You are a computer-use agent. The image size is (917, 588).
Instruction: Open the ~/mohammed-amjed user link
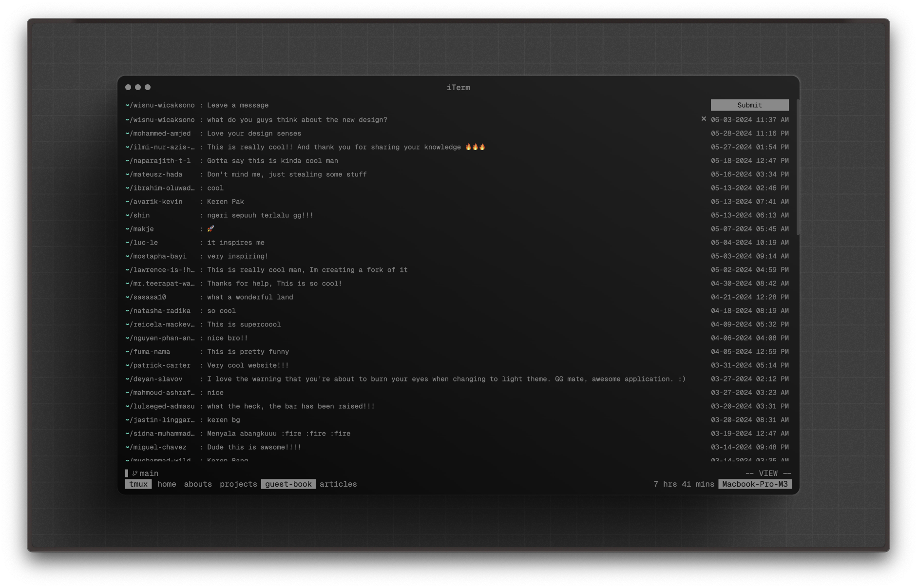tap(158, 133)
